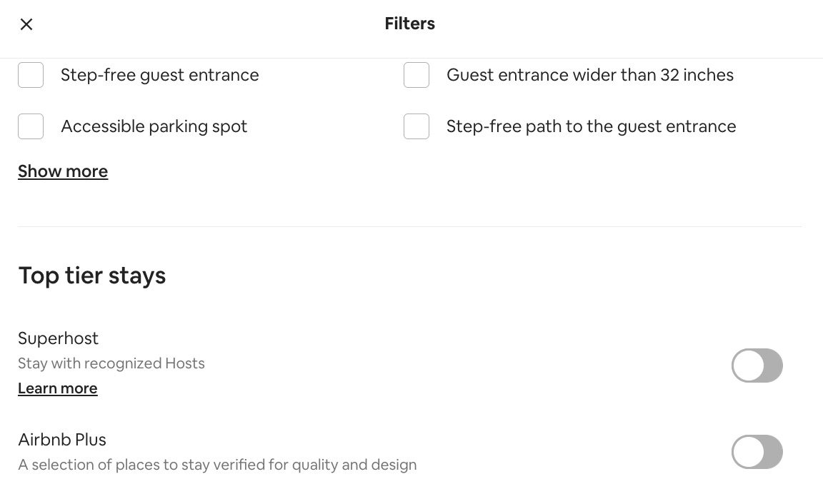Check Step-free path to the guest entrance
Viewport: 823px width, 504px height.
point(416,126)
